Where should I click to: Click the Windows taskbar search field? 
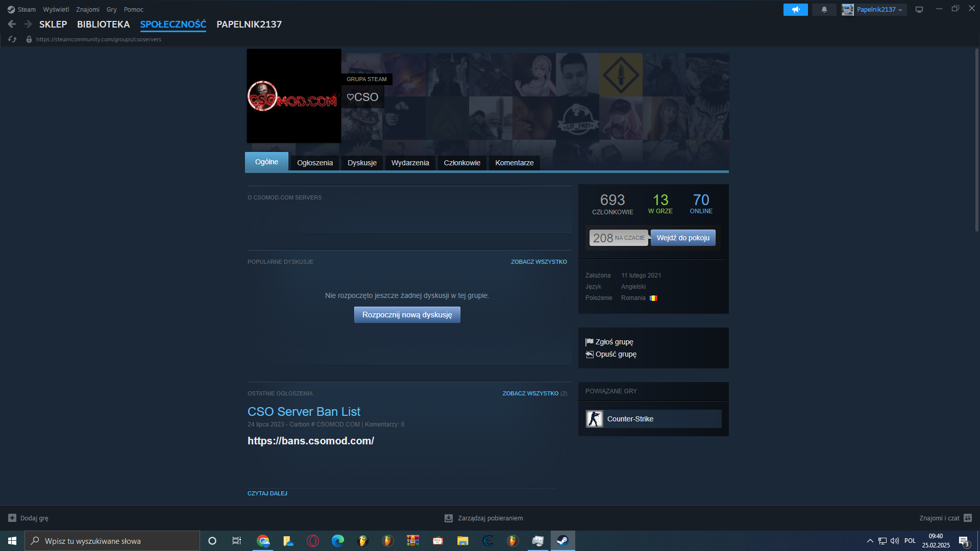(x=112, y=541)
